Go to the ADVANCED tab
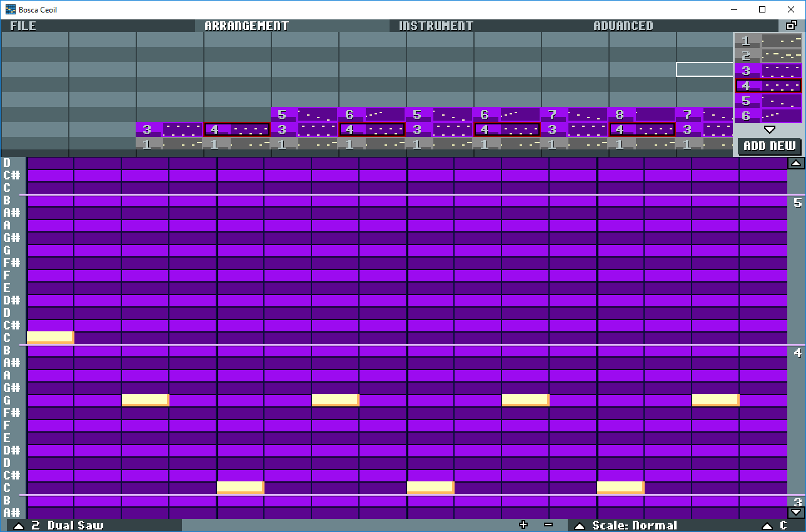The height and width of the screenshot is (532, 806). click(x=623, y=26)
